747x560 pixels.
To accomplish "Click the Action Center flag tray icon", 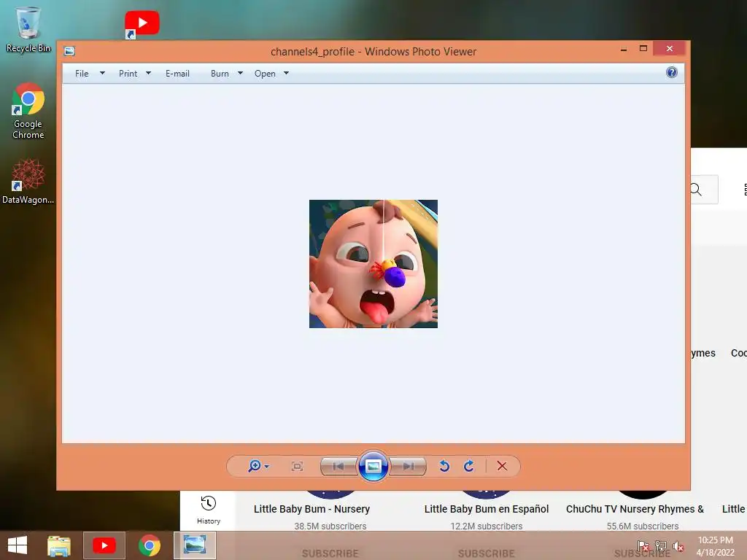I will [x=643, y=546].
